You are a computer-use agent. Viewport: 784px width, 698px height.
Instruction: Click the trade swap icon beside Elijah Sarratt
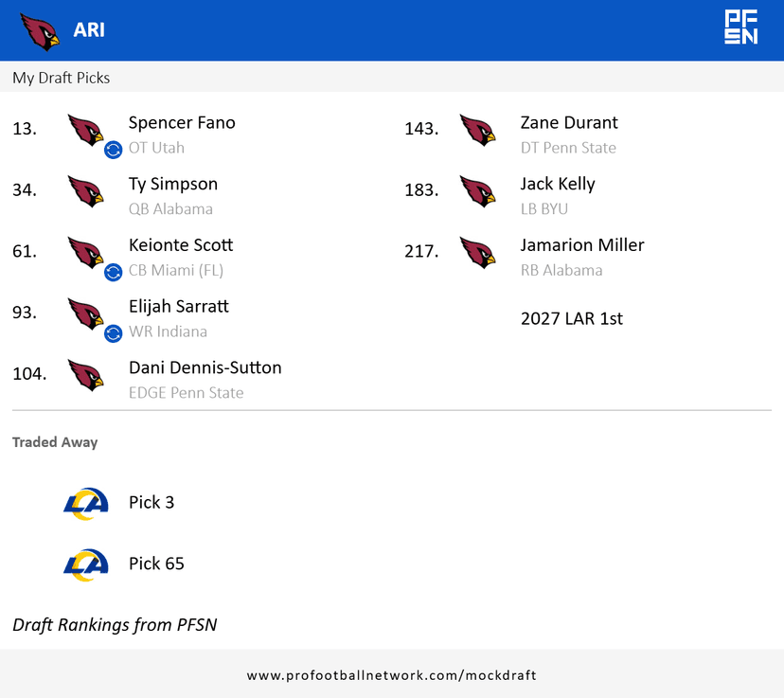coord(113,333)
